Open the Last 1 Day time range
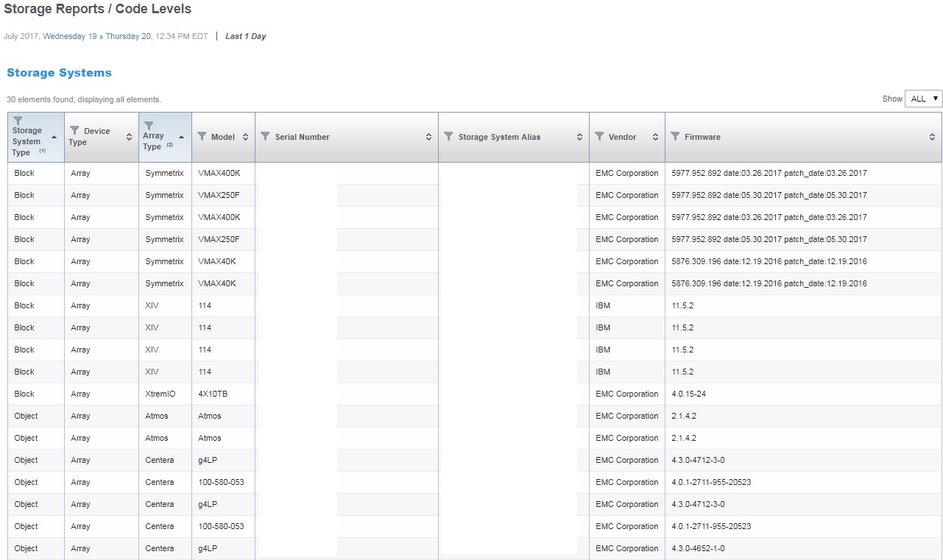Viewport: 943px width, 560px height. 245,36
